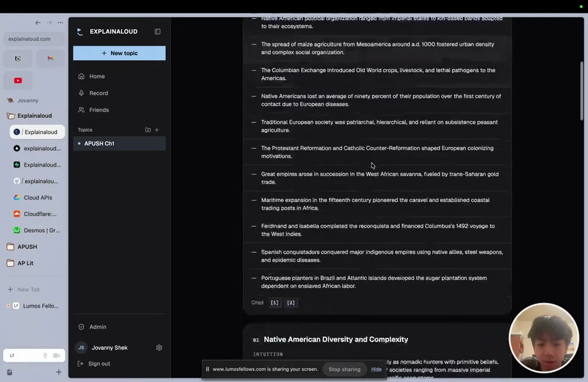The image size is (588, 382).
Task: Click the browser forward arrow
Action: [49, 23]
